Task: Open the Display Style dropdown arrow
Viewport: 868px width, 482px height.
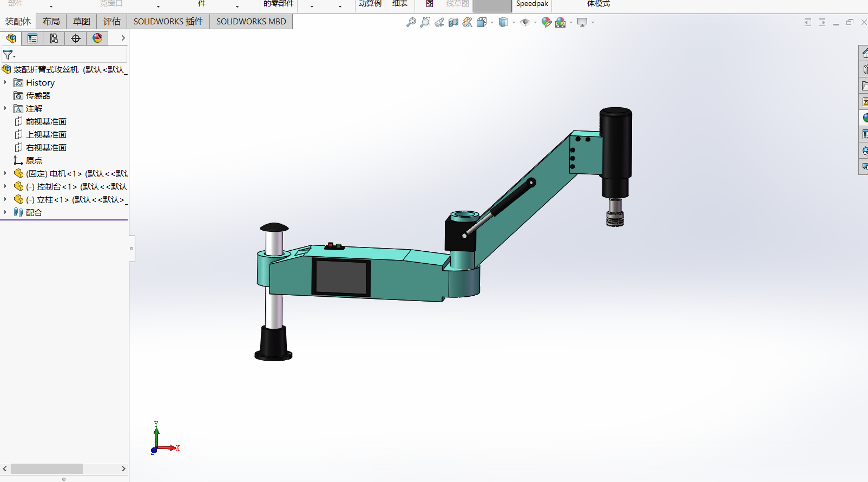Action: (514, 22)
